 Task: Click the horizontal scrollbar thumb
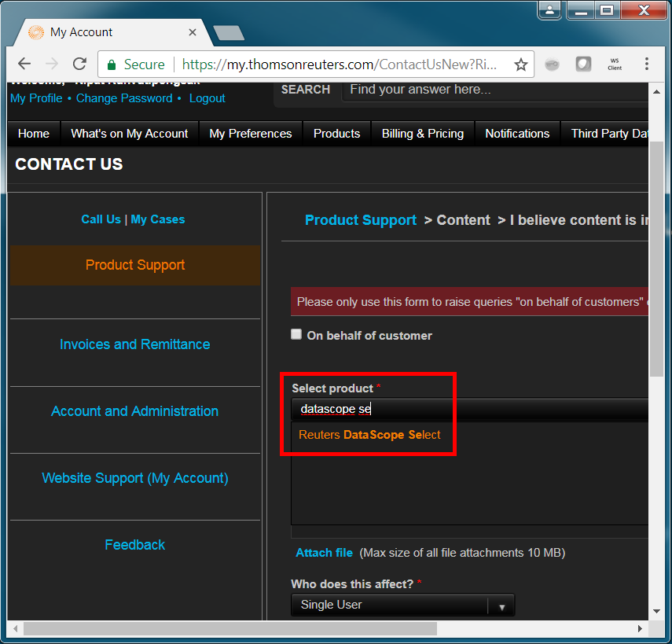(x=230, y=628)
